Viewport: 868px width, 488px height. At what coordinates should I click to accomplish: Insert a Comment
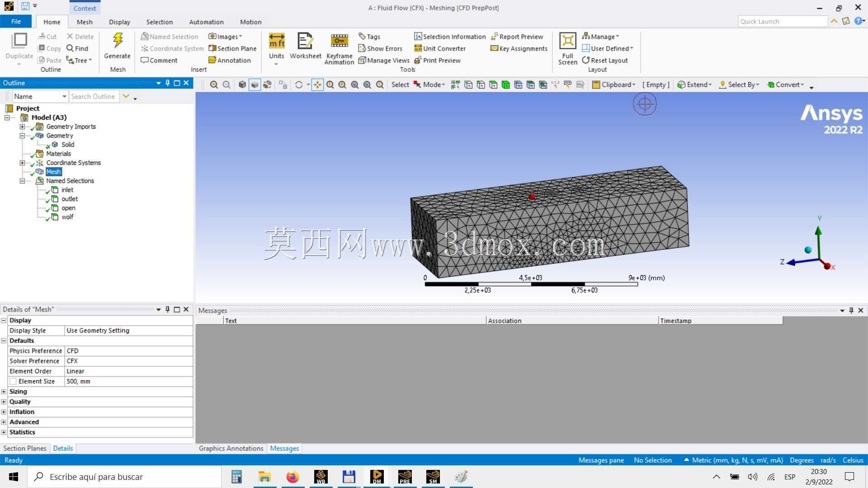159,60
